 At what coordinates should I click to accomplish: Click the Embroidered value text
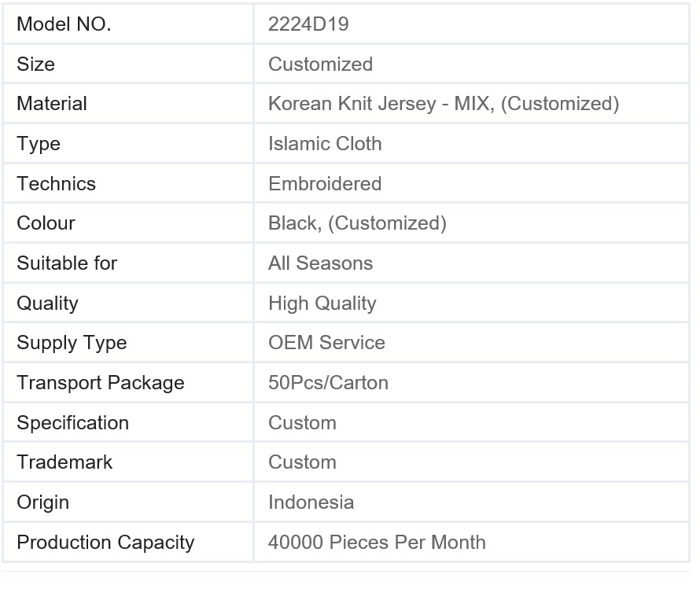tap(325, 183)
